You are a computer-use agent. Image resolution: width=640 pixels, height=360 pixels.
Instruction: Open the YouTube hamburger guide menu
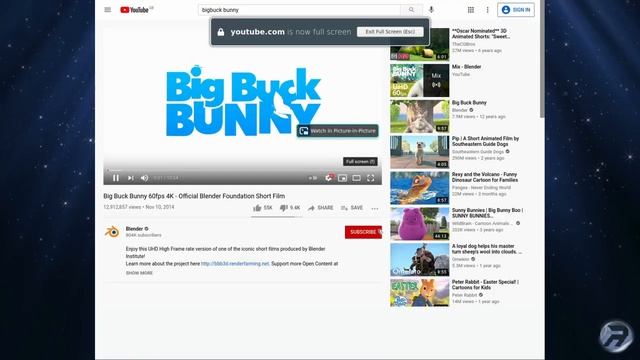tap(108, 10)
